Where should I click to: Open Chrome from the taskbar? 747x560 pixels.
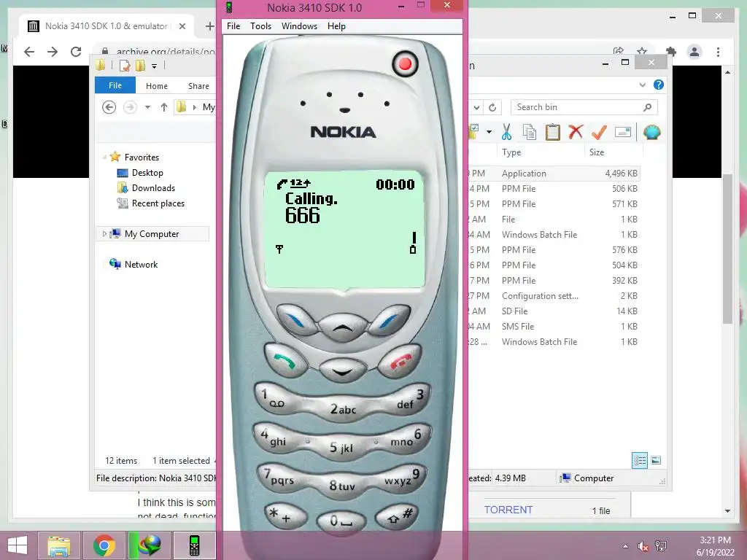pos(104,545)
